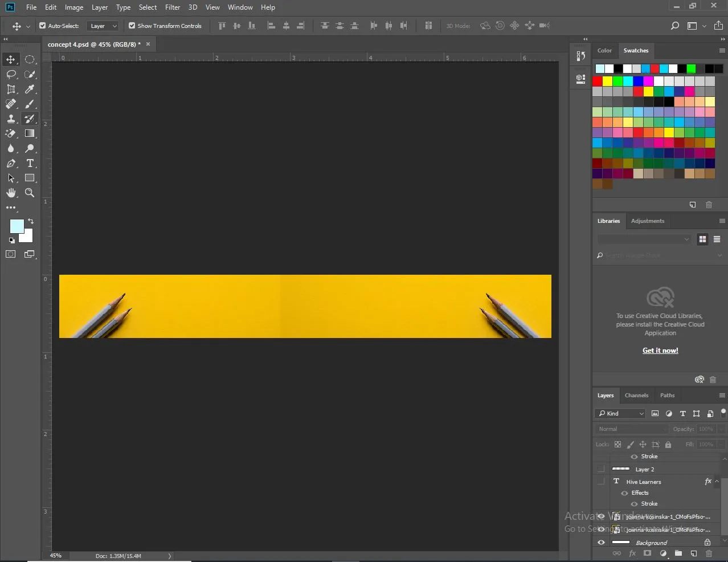The image size is (728, 562).
Task: Select the Lasso tool
Action: click(x=11, y=74)
